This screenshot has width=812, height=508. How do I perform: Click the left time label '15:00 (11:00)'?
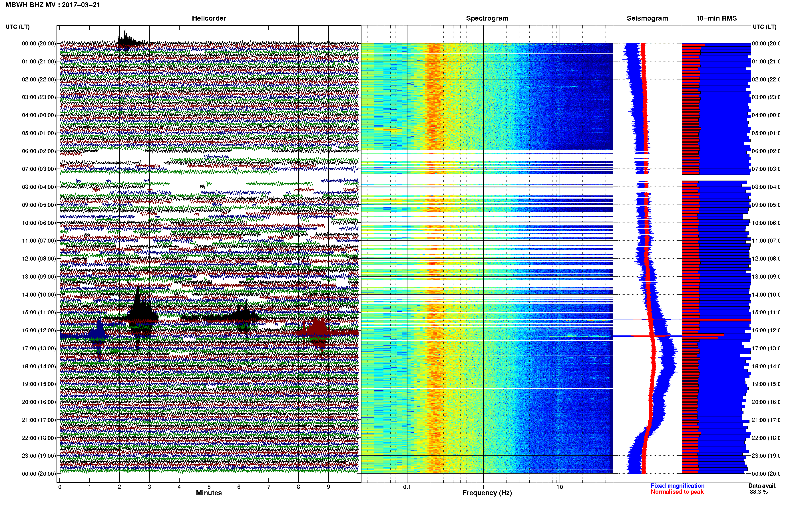(x=39, y=312)
